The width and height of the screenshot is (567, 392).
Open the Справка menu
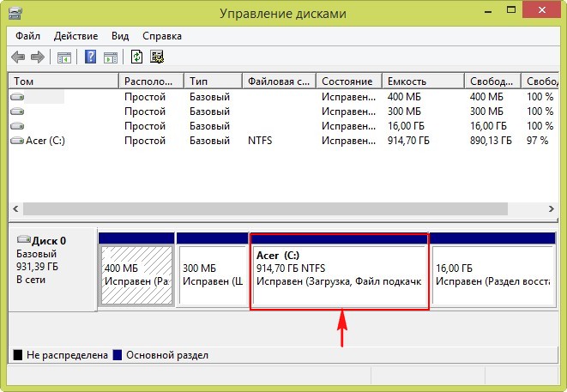click(161, 36)
